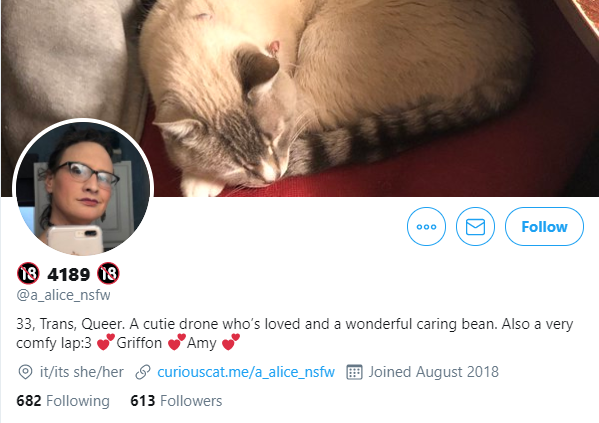This screenshot has width=599, height=423.
Task: Open the circular profile avatar photo
Action: tap(83, 188)
